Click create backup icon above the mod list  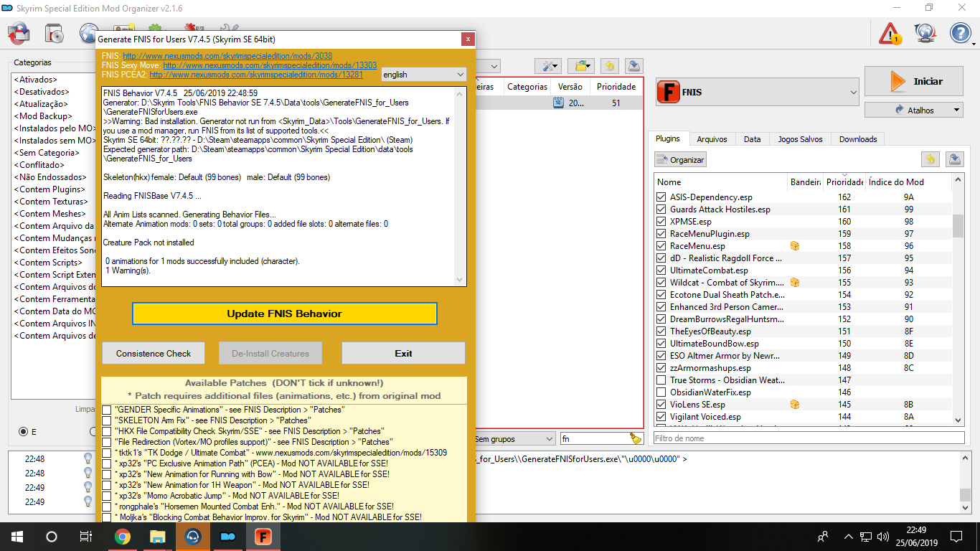(x=633, y=66)
